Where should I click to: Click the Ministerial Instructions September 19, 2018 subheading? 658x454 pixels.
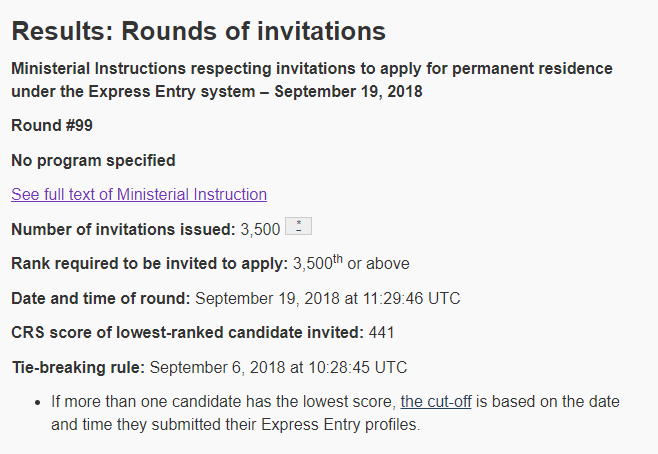point(311,80)
